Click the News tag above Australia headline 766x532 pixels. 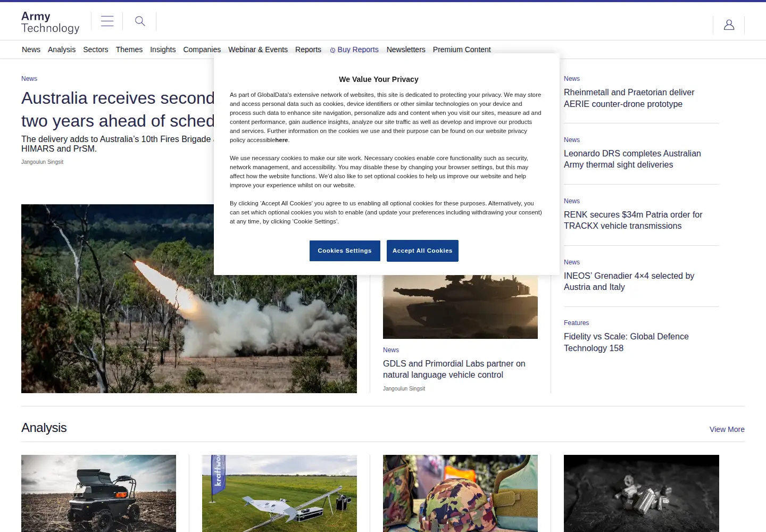[x=29, y=79]
